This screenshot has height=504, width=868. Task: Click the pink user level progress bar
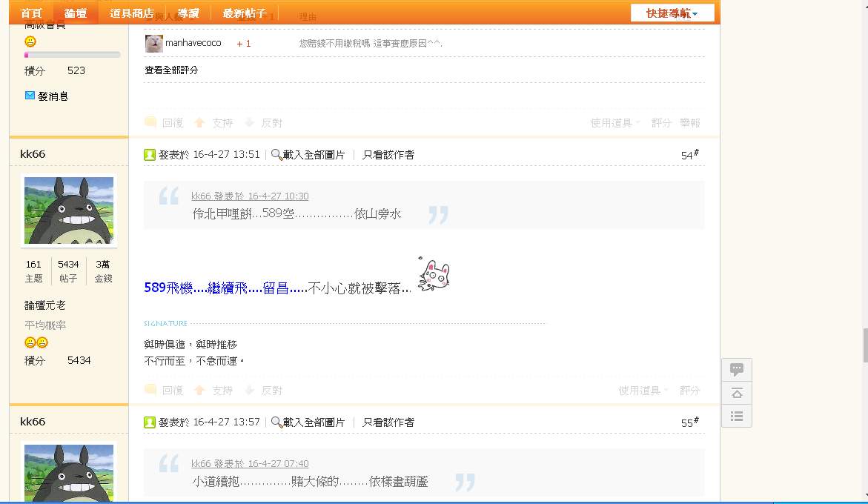(72, 55)
